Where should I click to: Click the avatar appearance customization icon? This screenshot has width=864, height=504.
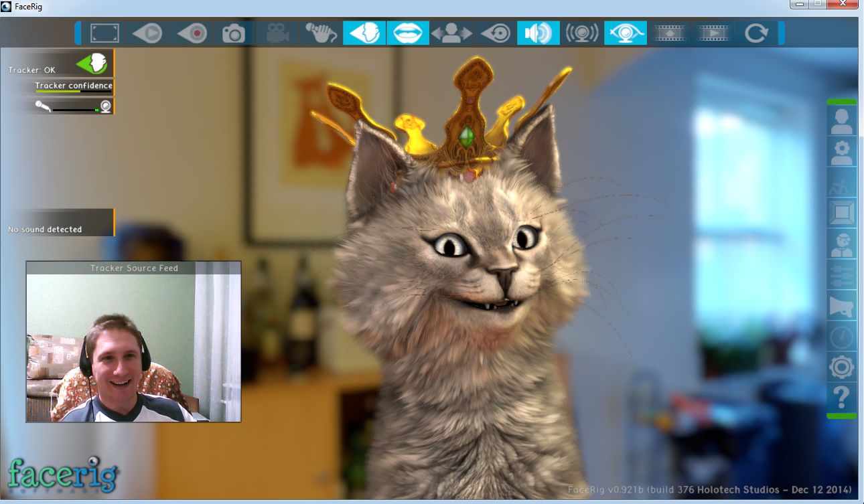[843, 242]
